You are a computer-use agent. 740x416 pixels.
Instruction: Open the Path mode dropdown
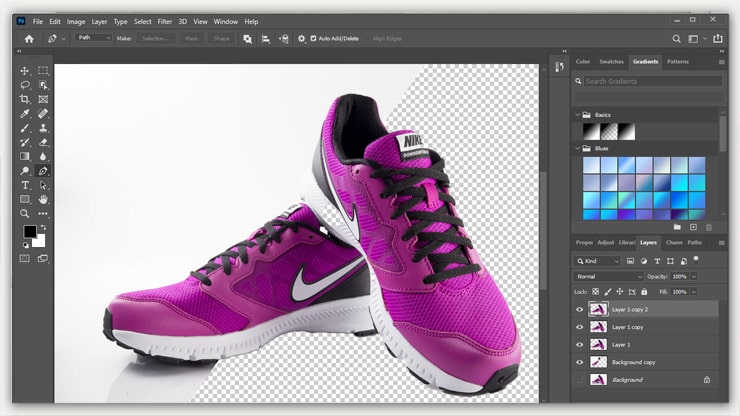93,38
